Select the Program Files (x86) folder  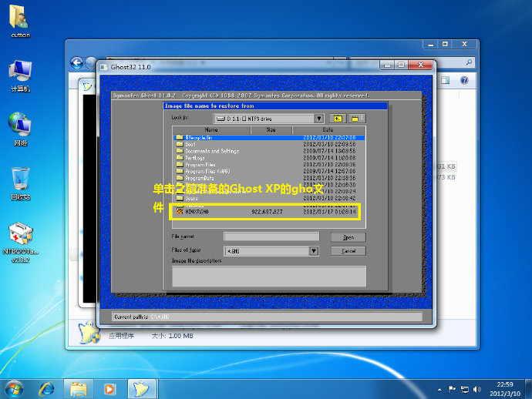tap(269, 171)
